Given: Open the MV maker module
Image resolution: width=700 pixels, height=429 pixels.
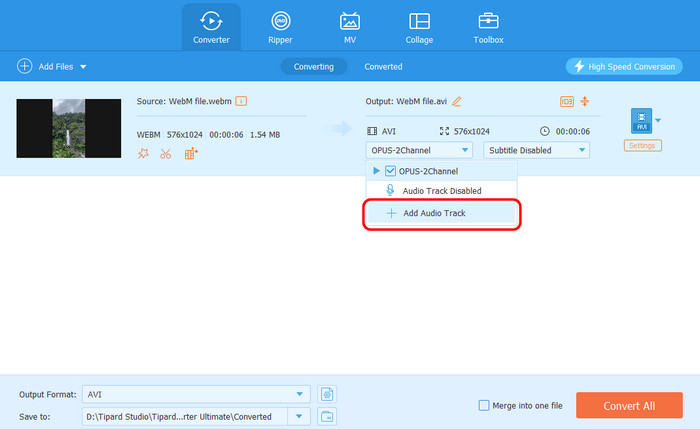Looking at the screenshot, I should coord(350,27).
